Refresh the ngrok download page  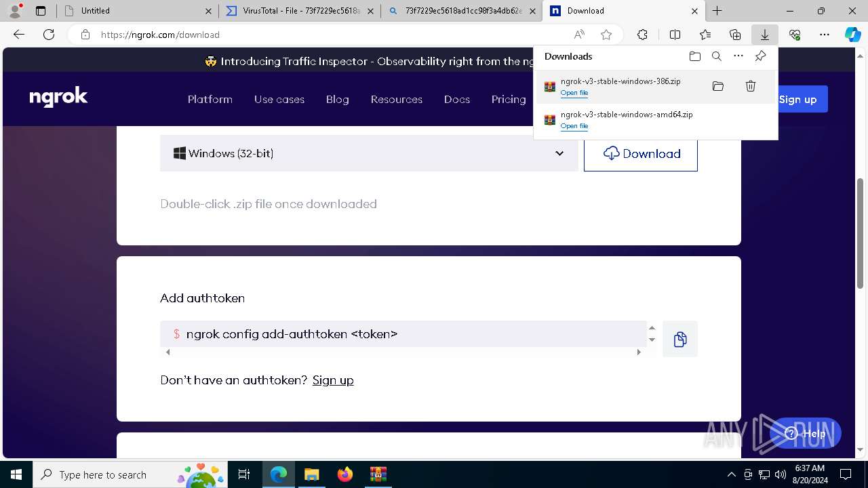click(x=49, y=35)
